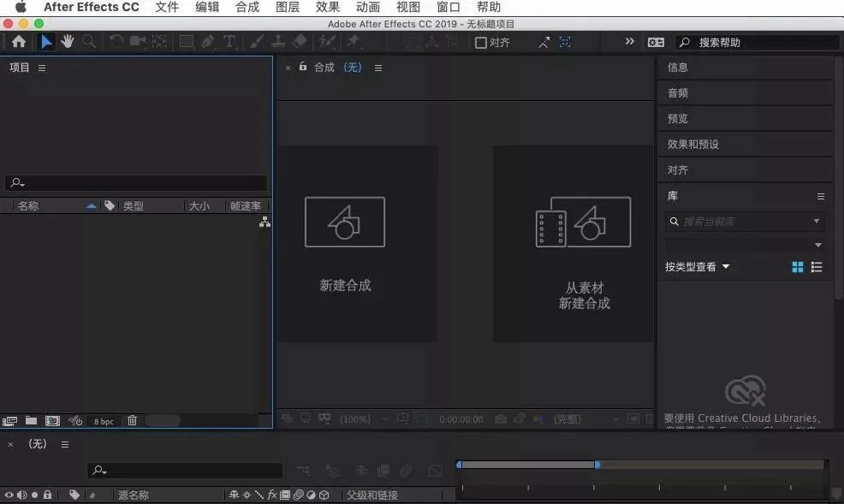Screen dimensions: 844x504
Task: Select the Clone Stamp tool
Action: (x=277, y=41)
